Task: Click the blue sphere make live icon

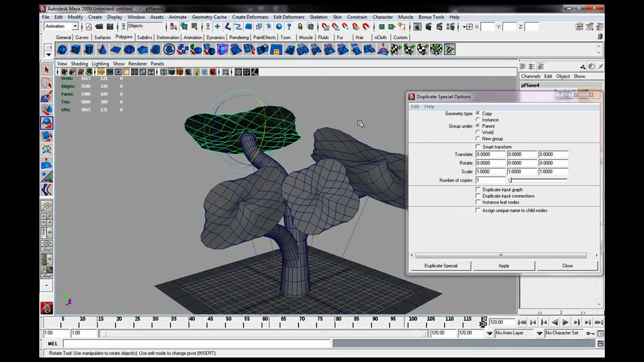Action: [279, 27]
